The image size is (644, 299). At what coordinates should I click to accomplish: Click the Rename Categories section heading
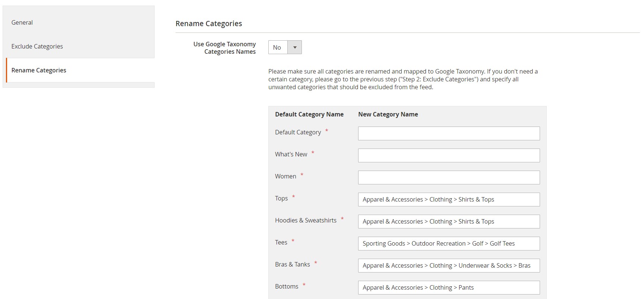(x=209, y=24)
